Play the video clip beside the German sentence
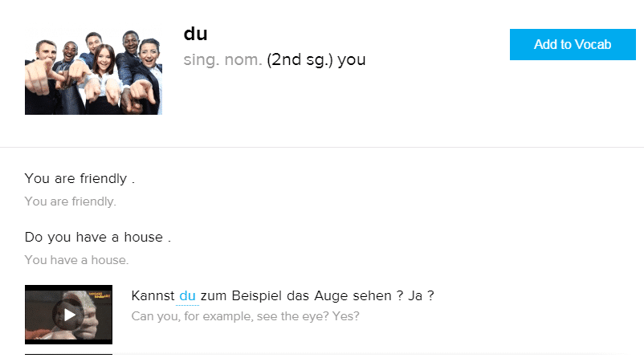The height and width of the screenshot is (358, 644). point(69,315)
